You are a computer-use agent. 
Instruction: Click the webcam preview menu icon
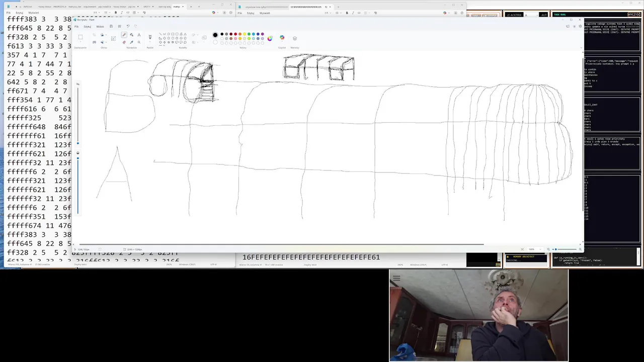[396, 278]
